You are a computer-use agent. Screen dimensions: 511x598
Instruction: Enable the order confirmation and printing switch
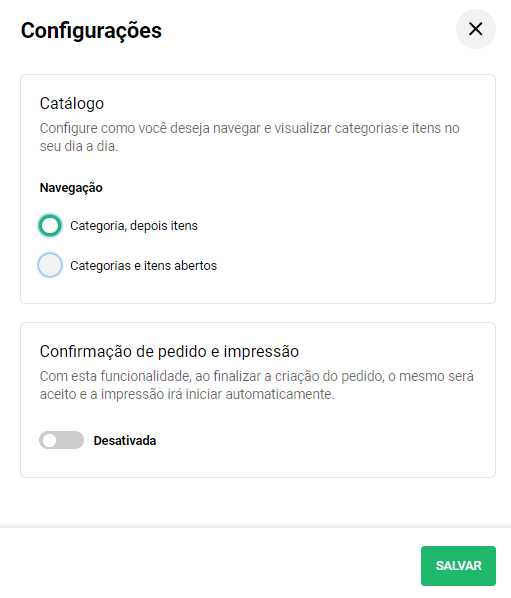61,440
